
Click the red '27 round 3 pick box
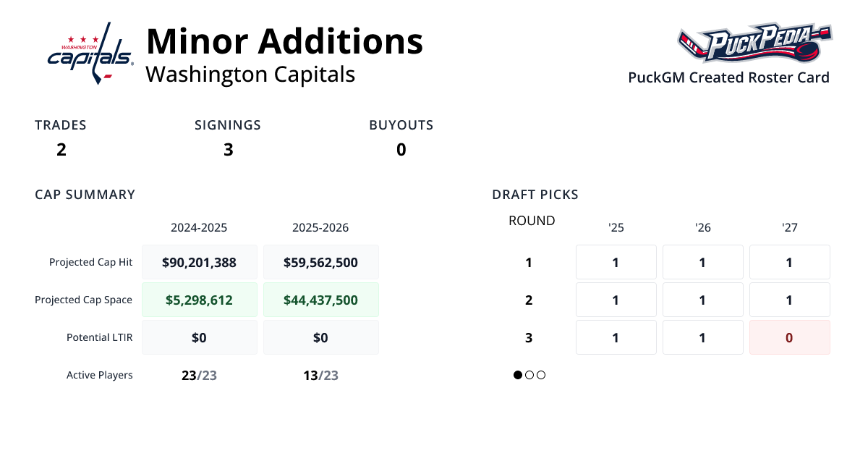pos(789,337)
